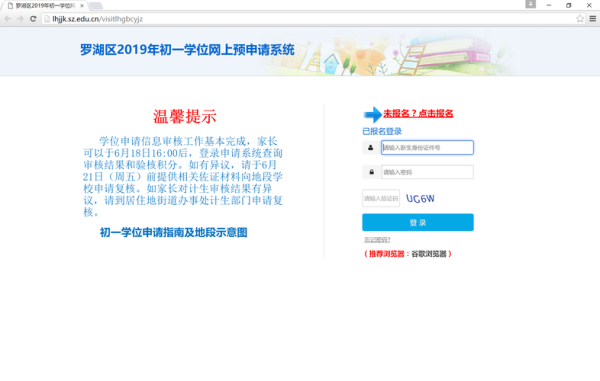Screen dimensions: 600x381
Task: Click the 温馨提示 red heading
Action: point(185,116)
